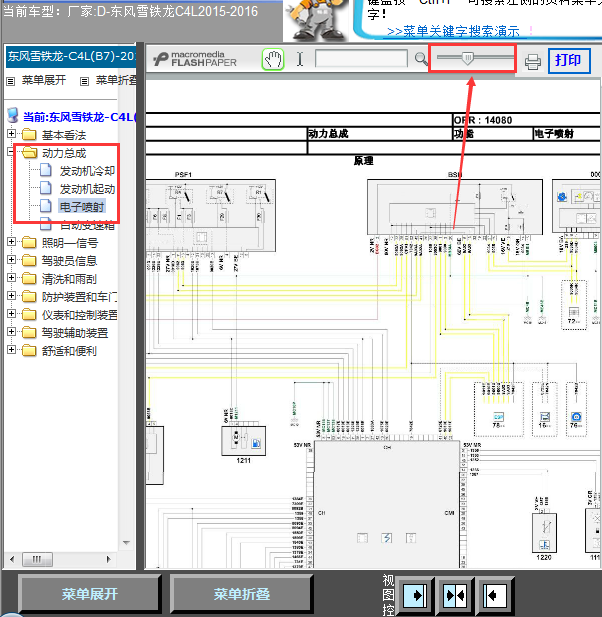This screenshot has width=602, height=617.
Task: Select the text selection cursor tool
Action: [300, 59]
